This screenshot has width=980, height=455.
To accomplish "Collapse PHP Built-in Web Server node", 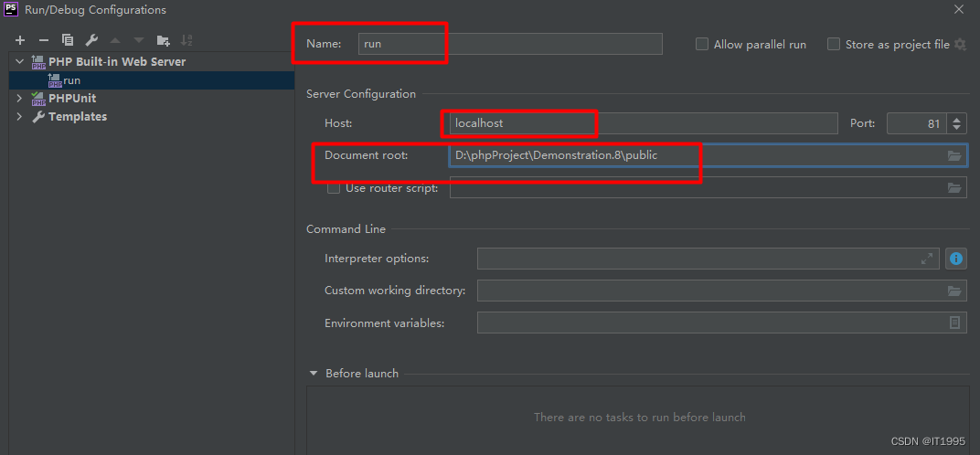I will (x=19, y=62).
